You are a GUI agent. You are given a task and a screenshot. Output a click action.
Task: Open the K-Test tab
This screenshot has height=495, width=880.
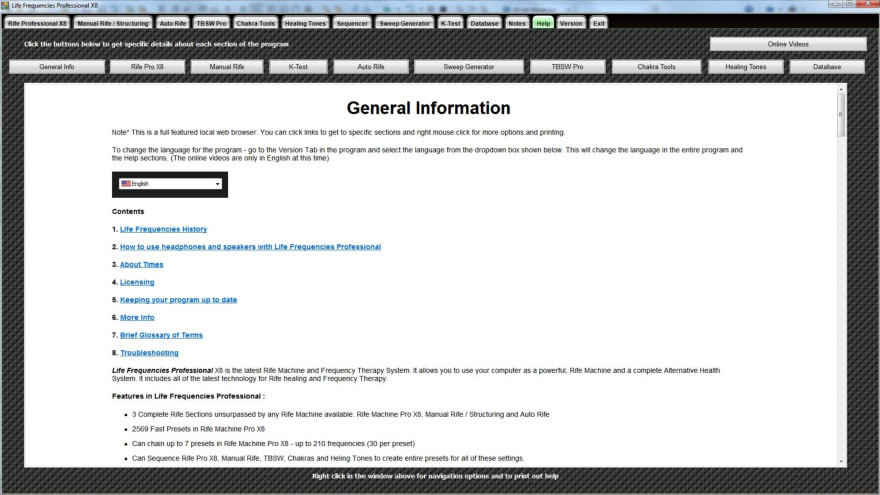[x=450, y=23]
